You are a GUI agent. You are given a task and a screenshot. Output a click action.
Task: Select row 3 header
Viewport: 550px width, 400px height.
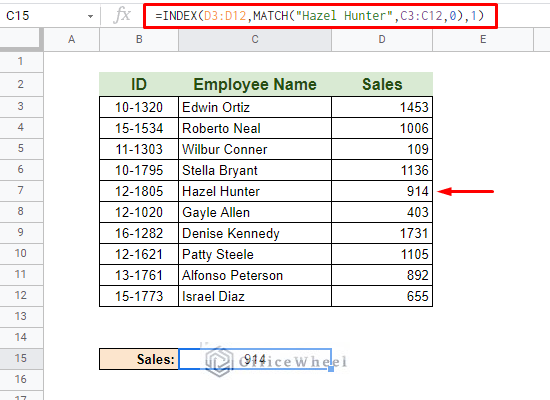[21, 107]
